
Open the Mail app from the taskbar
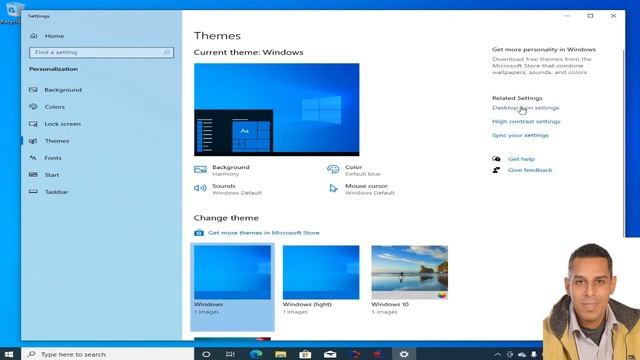[x=330, y=354]
